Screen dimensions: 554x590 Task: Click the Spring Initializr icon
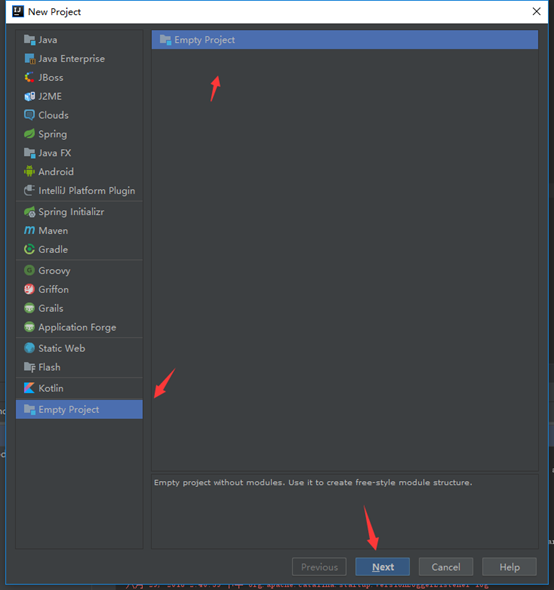point(29,212)
